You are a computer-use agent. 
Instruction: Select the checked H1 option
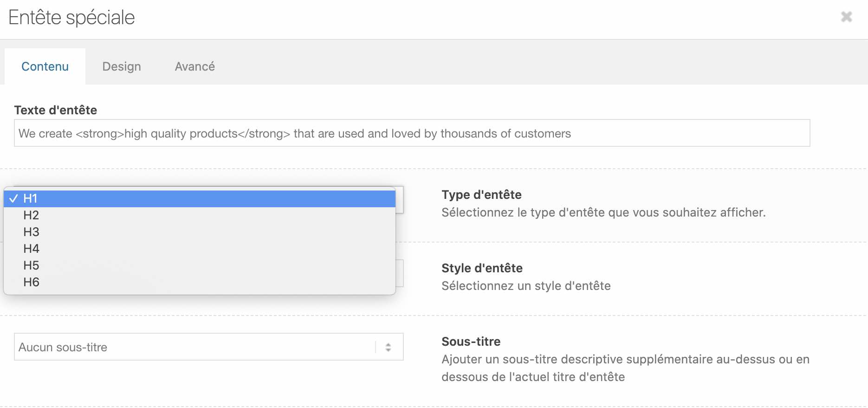[x=200, y=198]
